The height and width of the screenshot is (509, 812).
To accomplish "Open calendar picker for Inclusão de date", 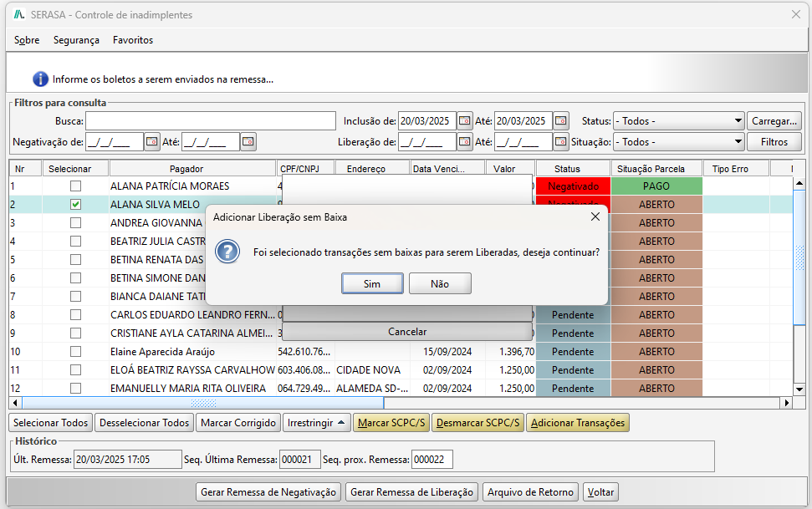I will tap(464, 121).
